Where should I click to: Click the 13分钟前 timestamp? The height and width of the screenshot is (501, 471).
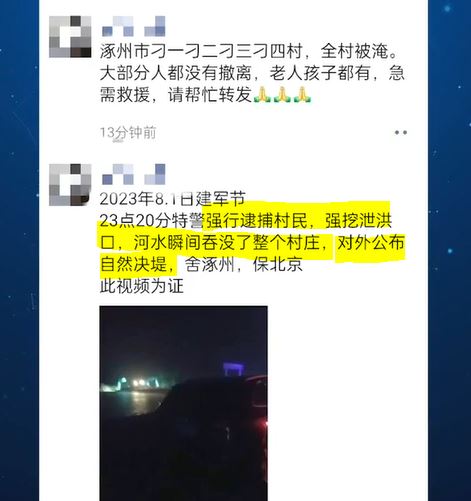tap(128, 133)
